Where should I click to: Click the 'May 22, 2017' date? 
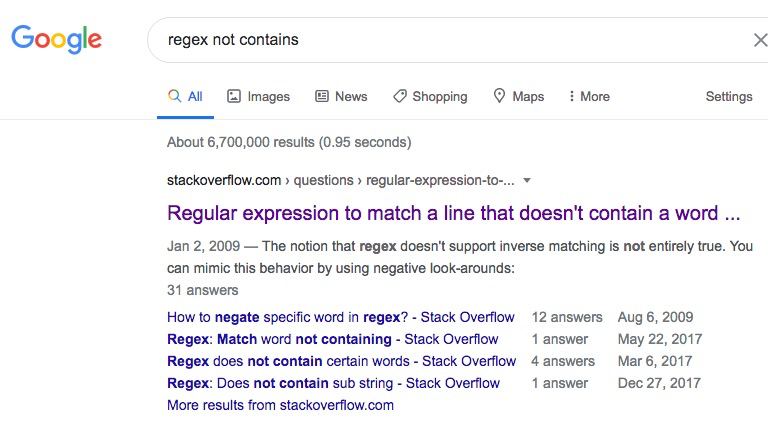tap(660, 339)
